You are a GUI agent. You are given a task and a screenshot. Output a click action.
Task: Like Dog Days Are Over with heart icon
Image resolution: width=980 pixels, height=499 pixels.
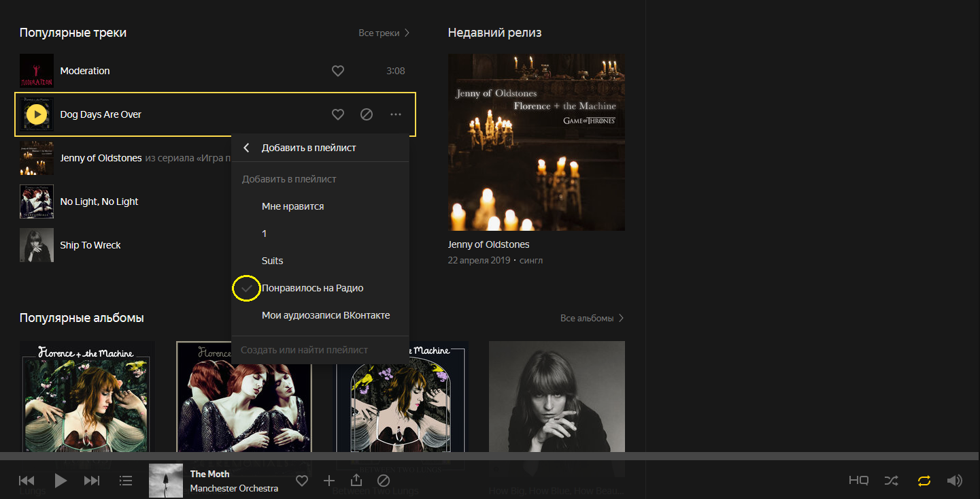click(338, 114)
